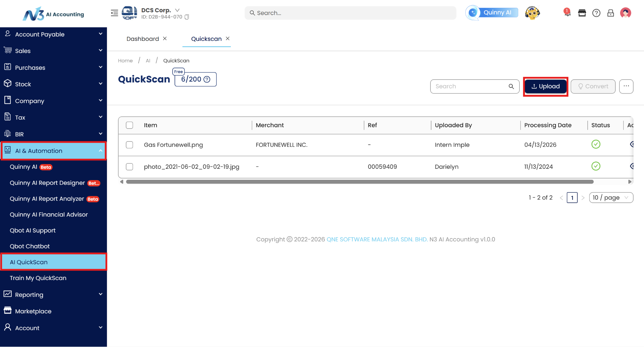The width and height of the screenshot is (644, 347).
Task: Click the table horizontal scrollbar
Action: tap(359, 182)
